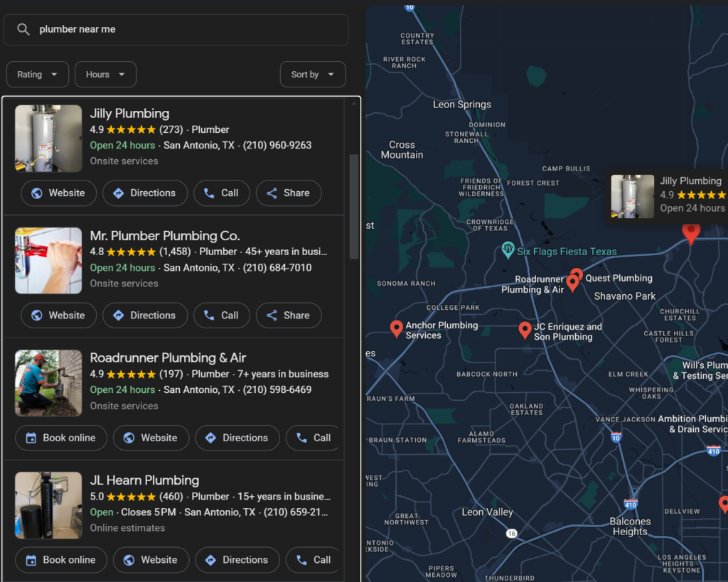The height and width of the screenshot is (582, 728).
Task: Click Shavano Park map label
Action: coord(624,296)
